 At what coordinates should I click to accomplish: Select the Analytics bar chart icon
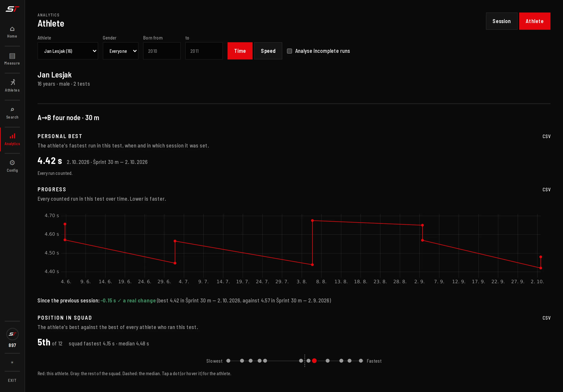click(x=12, y=136)
